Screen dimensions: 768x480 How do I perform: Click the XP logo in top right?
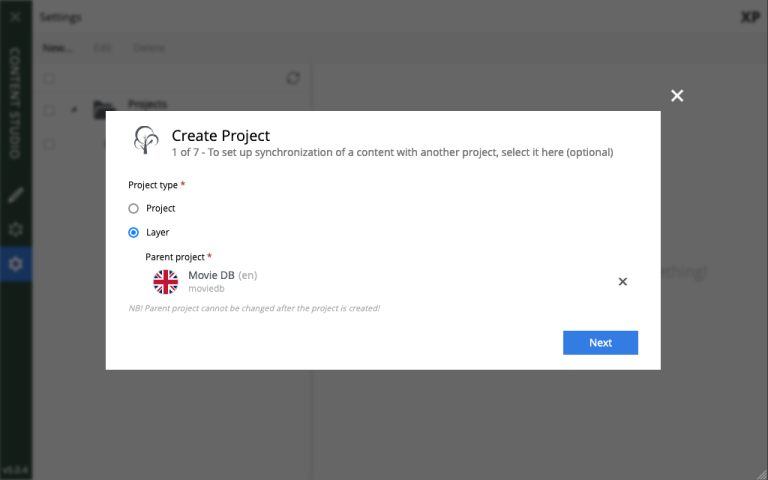(x=750, y=18)
